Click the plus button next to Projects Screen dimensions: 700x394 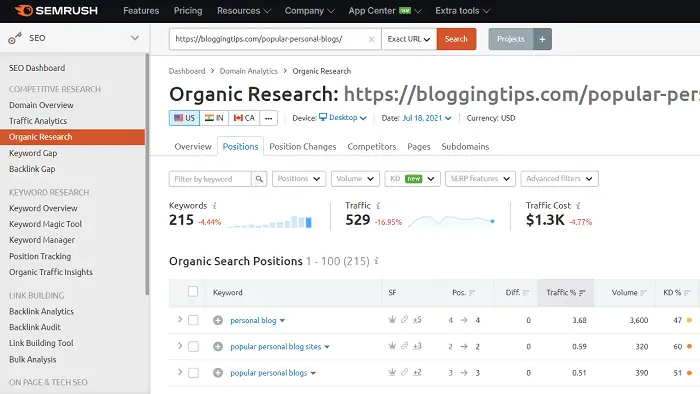pyautogui.click(x=542, y=39)
